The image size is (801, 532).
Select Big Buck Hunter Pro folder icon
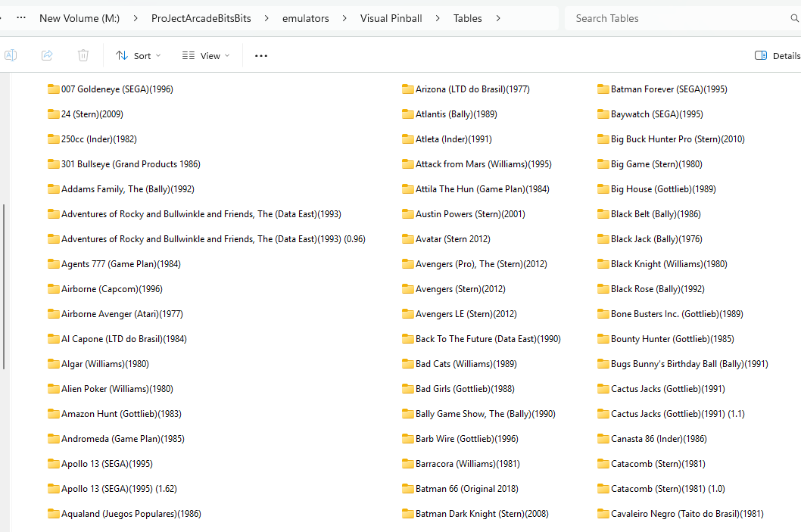[x=603, y=139]
